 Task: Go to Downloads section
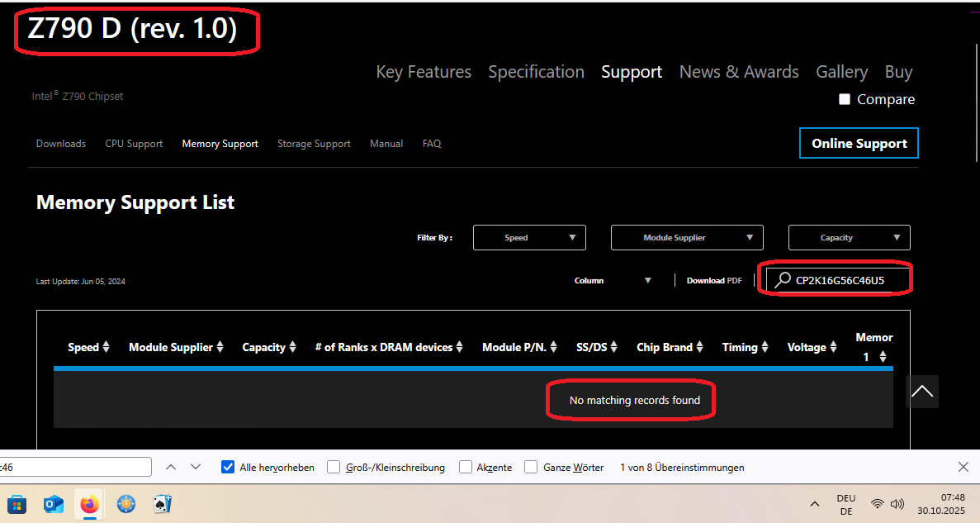[60, 144]
